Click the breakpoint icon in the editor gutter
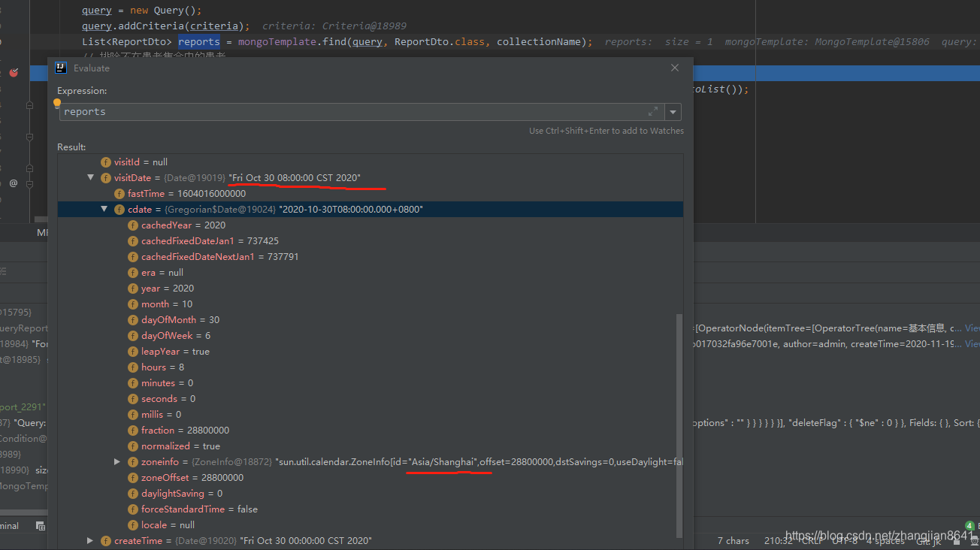The width and height of the screenshot is (980, 550). (14, 72)
